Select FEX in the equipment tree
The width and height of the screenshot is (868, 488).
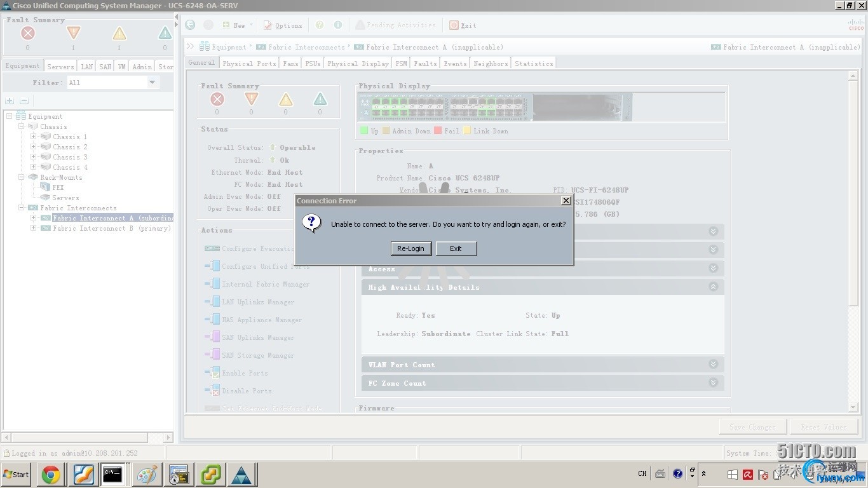[58, 187]
